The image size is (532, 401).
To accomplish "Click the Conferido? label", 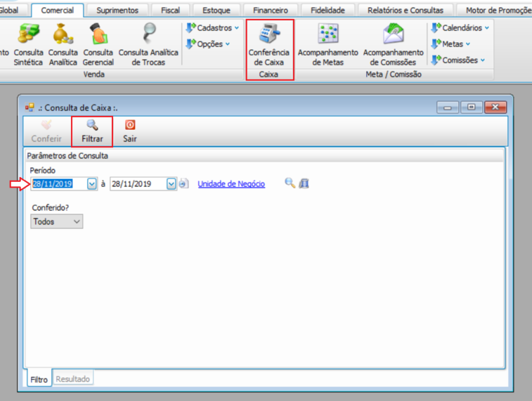I will pyautogui.click(x=50, y=208).
